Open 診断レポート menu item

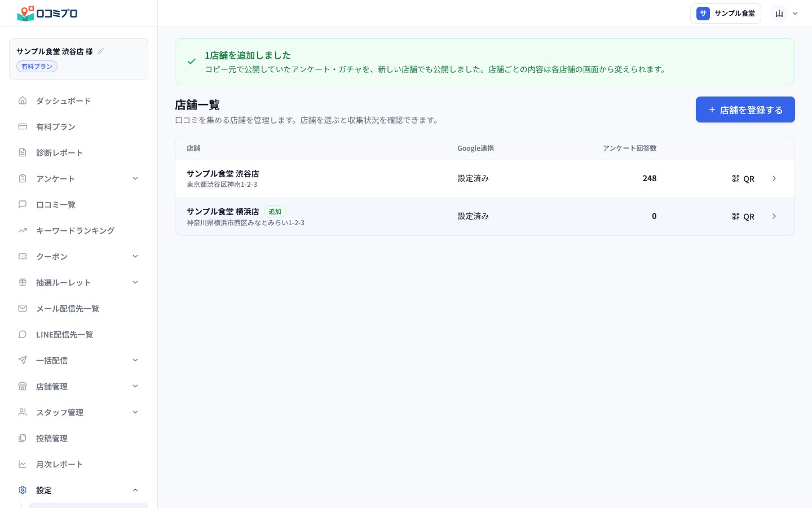click(79, 152)
